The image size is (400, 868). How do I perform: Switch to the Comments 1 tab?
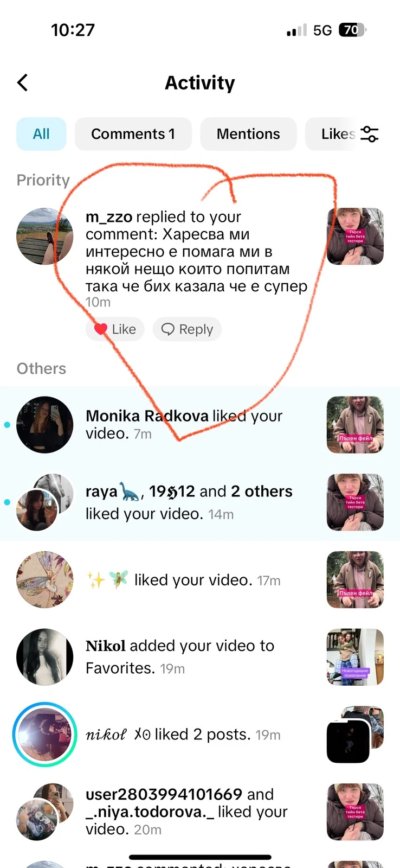[x=133, y=134]
